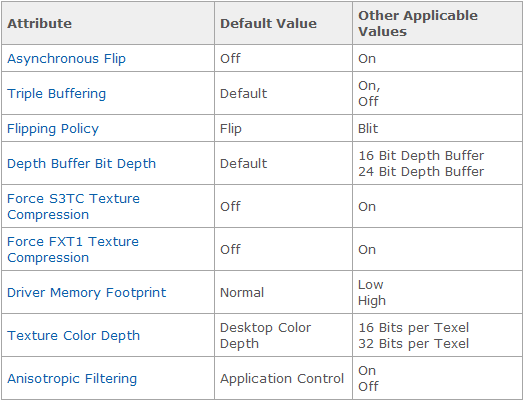Click the Force S3TC Texture Compression link

pyautogui.click(x=73, y=207)
